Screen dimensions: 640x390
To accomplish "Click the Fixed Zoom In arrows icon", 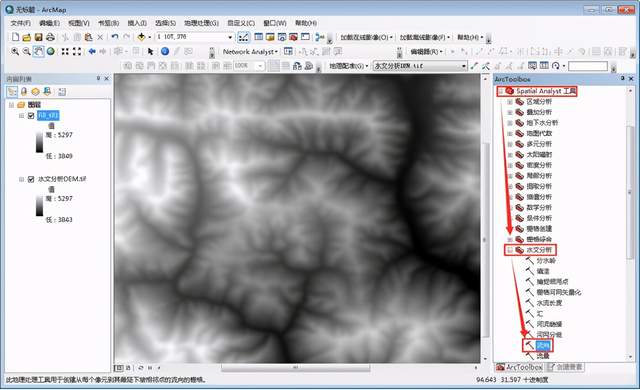I will pyautogui.click(x=65, y=51).
